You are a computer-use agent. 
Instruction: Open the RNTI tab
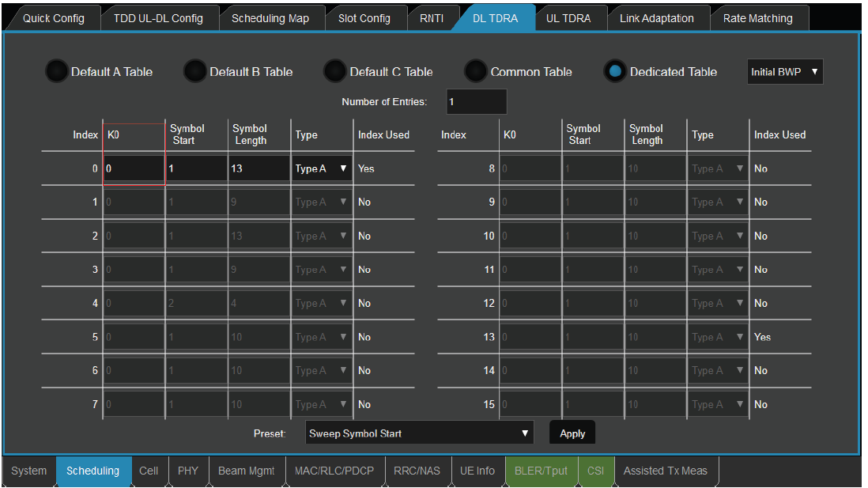tap(432, 18)
